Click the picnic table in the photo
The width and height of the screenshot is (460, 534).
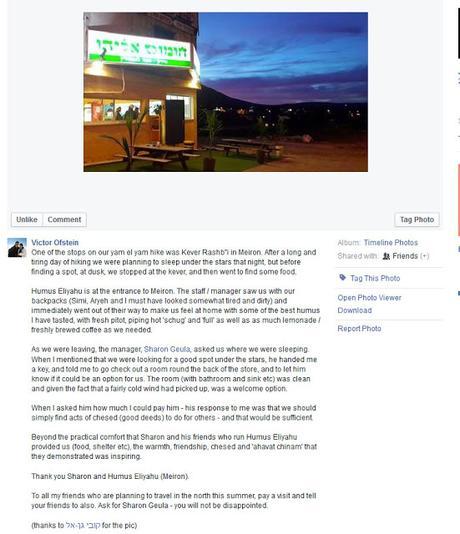pos(158,155)
